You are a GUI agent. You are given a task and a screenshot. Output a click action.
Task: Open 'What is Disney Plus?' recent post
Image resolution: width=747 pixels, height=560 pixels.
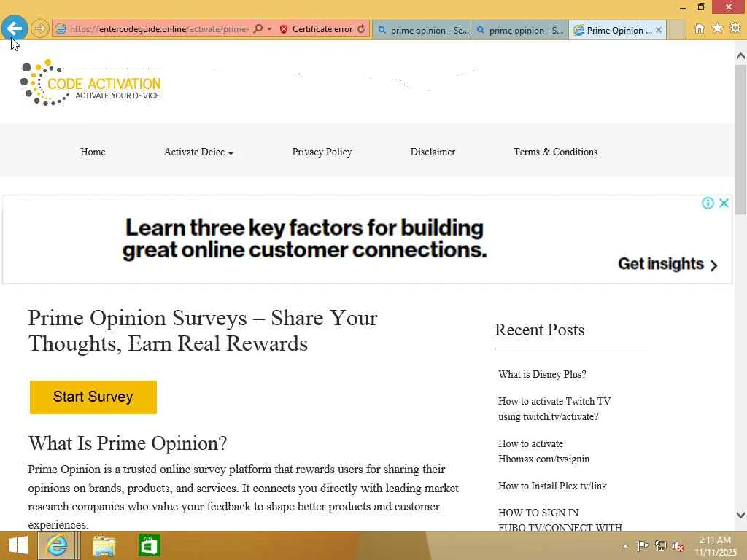pos(542,374)
